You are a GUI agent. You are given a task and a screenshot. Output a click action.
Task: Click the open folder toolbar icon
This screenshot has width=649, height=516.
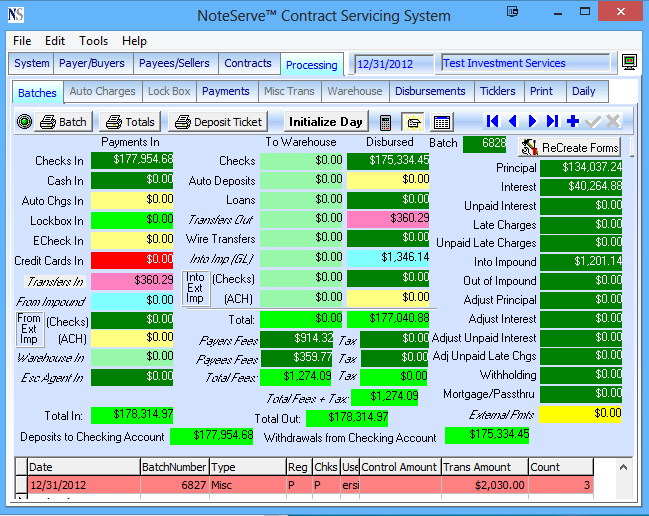coord(411,122)
